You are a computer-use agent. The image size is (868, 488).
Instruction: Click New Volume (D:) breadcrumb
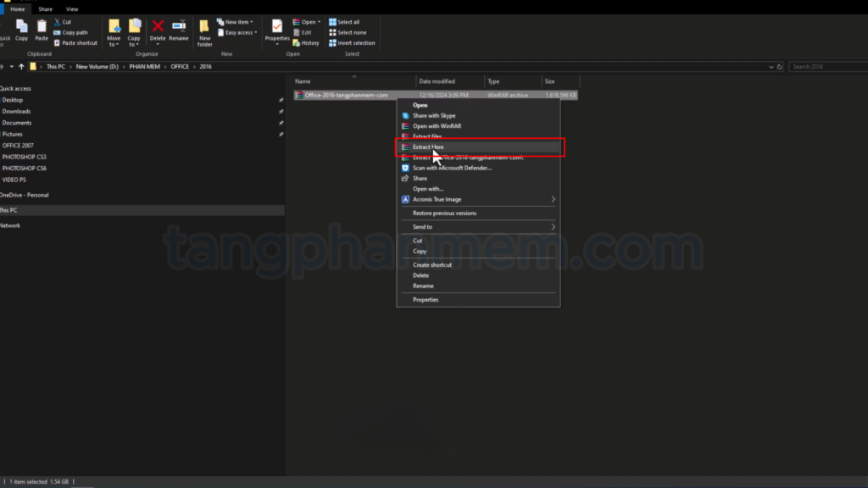click(x=97, y=66)
